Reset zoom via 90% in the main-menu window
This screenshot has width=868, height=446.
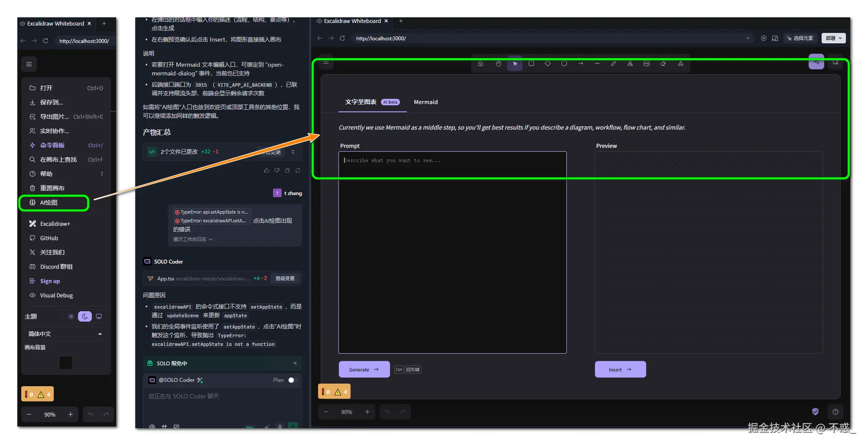pos(50,414)
